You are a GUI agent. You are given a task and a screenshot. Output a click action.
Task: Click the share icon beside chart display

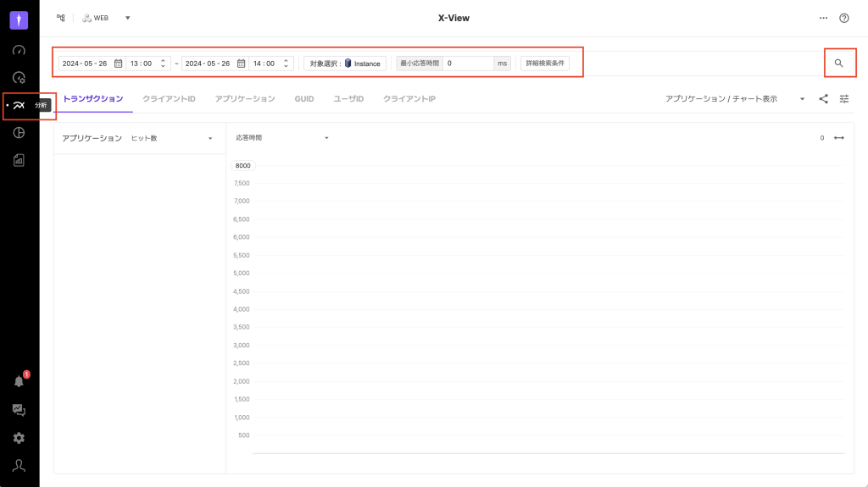pyautogui.click(x=823, y=99)
